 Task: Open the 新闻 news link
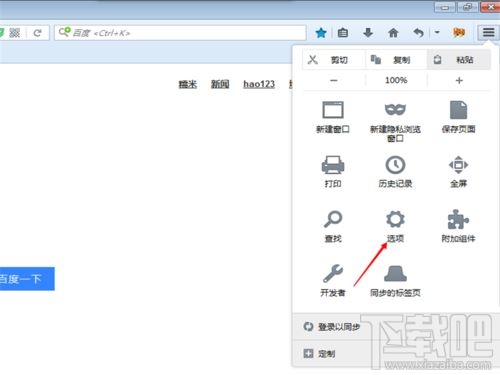[x=220, y=84]
